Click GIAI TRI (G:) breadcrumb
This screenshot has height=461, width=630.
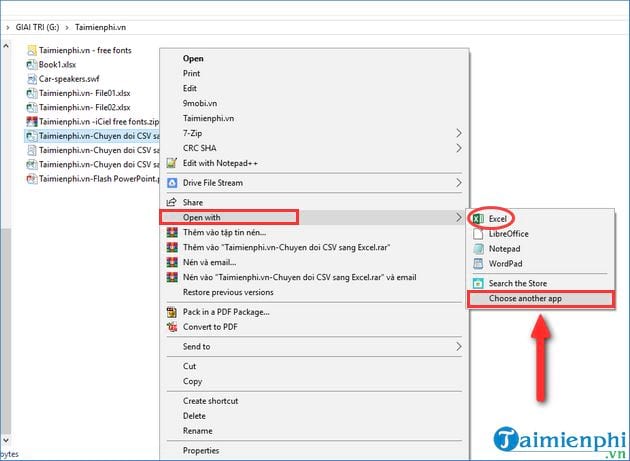pos(37,27)
